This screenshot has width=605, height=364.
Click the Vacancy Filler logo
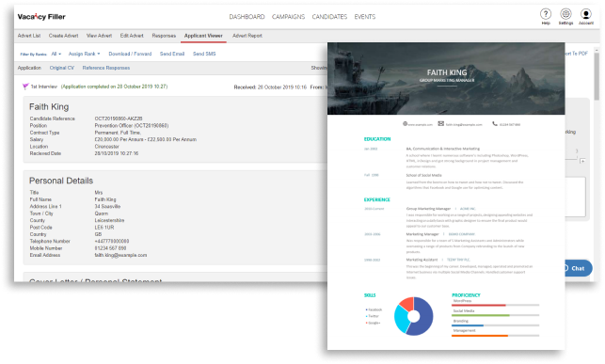tap(41, 17)
